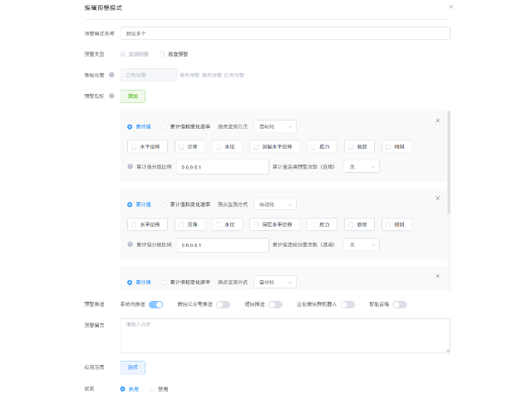This screenshot has height=399, width=532.
Task: Click the help icon next to 预警指标
Action: pyautogui.click(x=111, y=96)
